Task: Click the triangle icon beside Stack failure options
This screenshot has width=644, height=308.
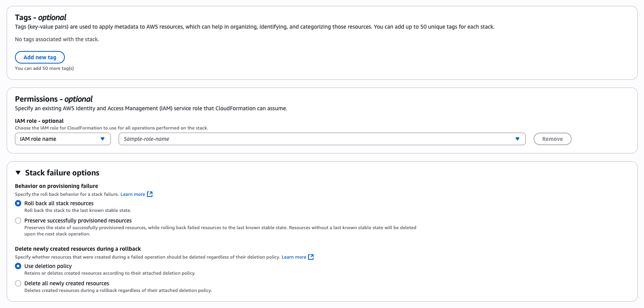Action: tap(18, 173)
